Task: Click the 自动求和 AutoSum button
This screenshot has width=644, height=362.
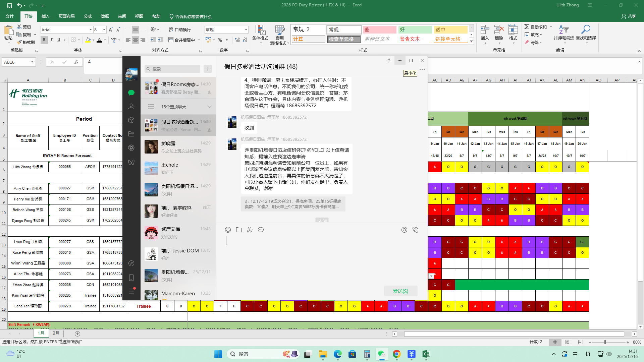Action: pyautogui.click(x=536, y=27)
